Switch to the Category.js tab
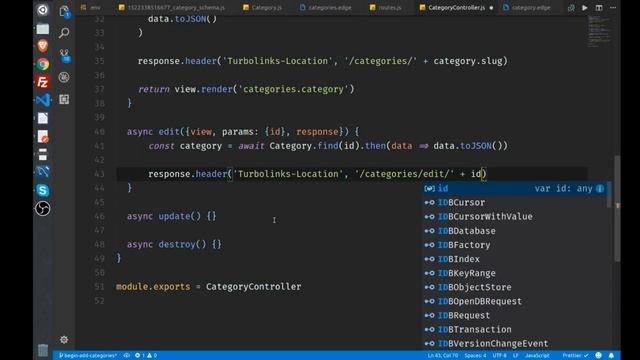The image size is (640, 360). (262, 8)
